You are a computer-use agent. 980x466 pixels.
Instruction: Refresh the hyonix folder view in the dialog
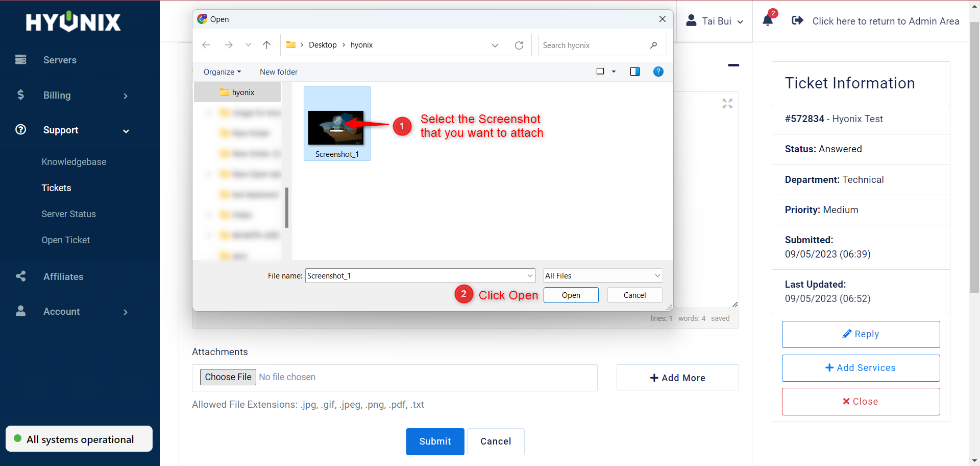click(x=519, y=45)
